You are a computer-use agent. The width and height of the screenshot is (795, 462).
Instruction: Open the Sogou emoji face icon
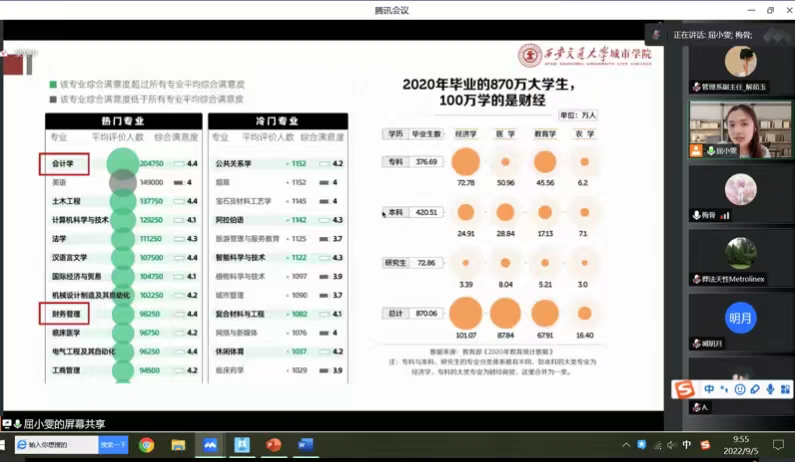click(740, 389)
